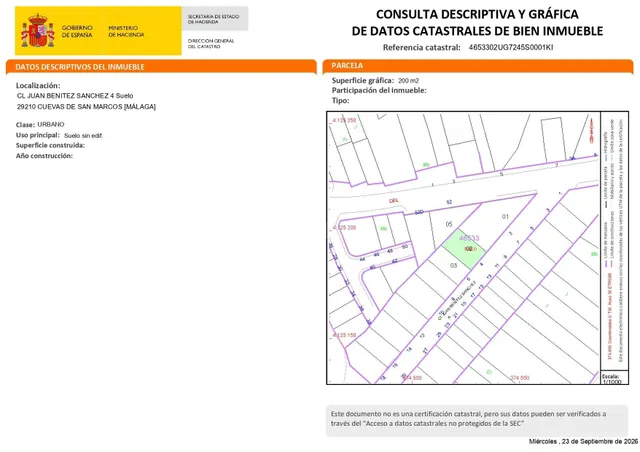This screenshot has width=640, height=452.
Task: Click the '4.125.150' coordinate label
Action: pyautogui.click(x=344, y=335)
